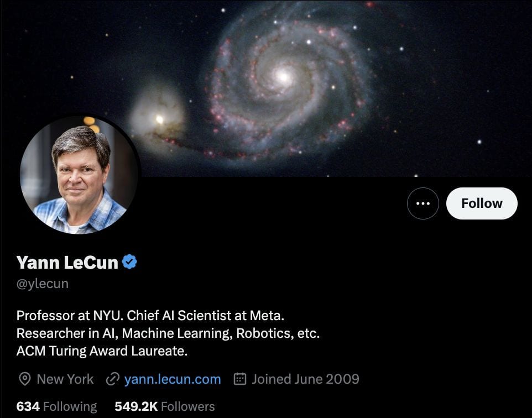Screen dimensions: 532x418
Task: Click the 'Researcher in AI' bio line
Action: [x=168, y=333]
